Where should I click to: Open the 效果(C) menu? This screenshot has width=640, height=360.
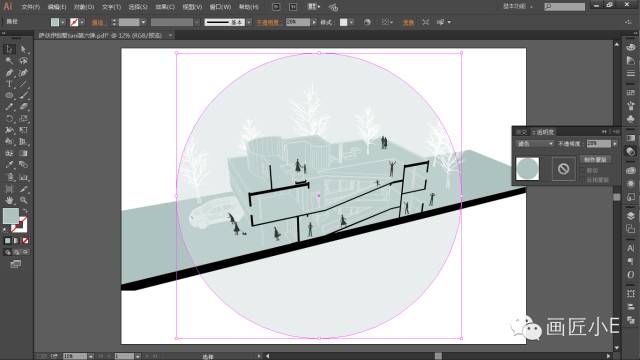tap(165, 7)
